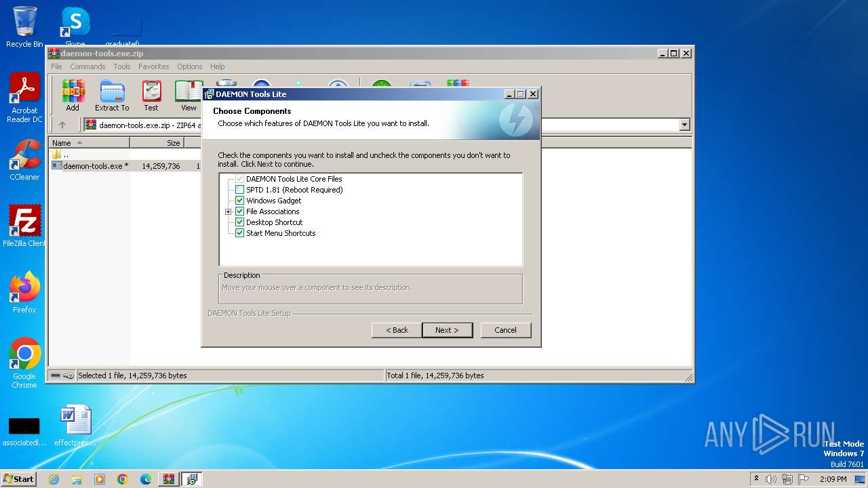Sort by Size column header
This screenshot has height=488, width=868.
coord(158,143)
